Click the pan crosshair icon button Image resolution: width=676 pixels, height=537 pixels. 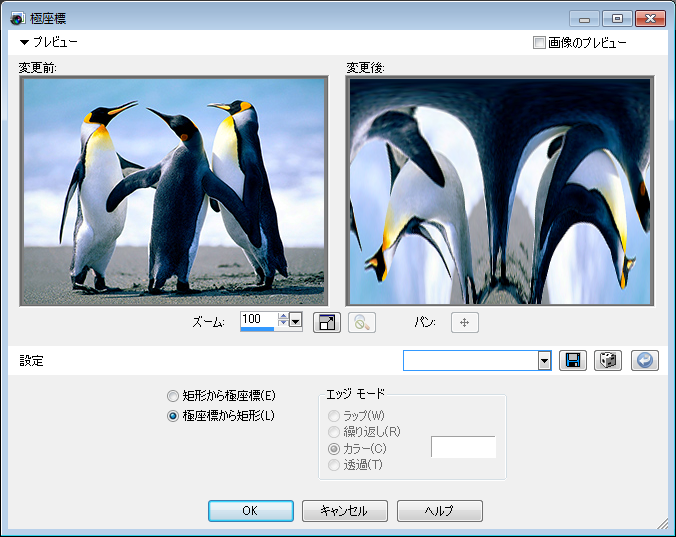pyautogui.click(x=465, y=322)
